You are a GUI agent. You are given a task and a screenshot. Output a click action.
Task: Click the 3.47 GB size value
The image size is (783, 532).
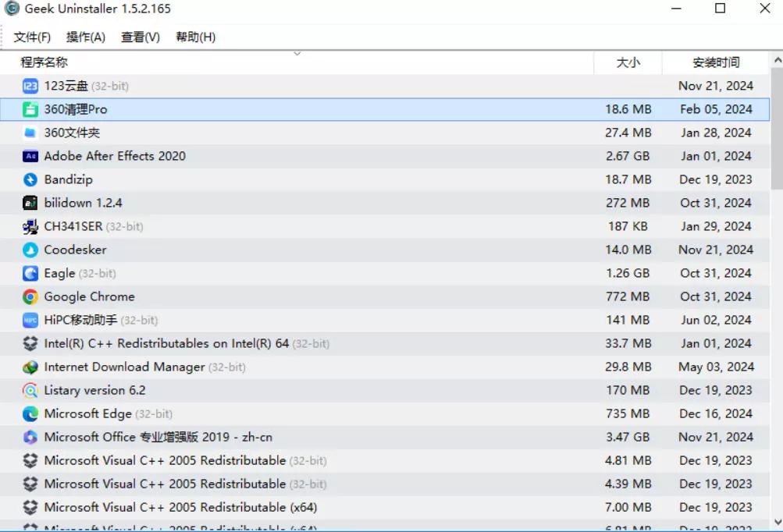pos(628,437)
